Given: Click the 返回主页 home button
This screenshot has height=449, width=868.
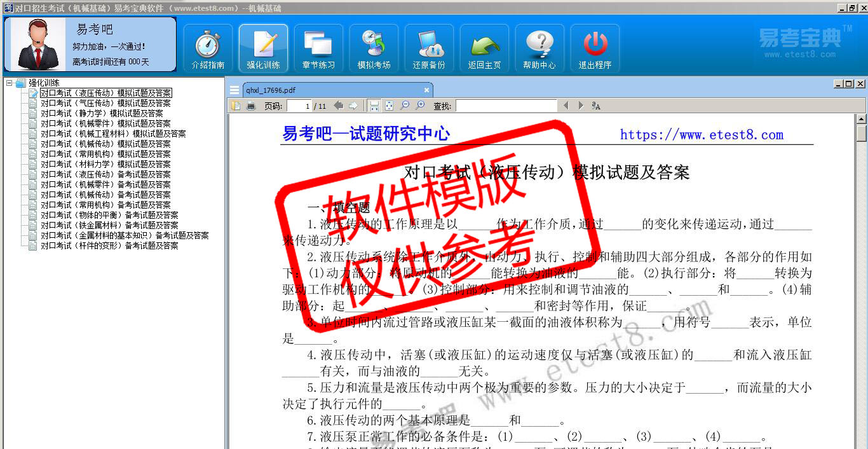Looking at the screenshot, I should tap(484, 48).
